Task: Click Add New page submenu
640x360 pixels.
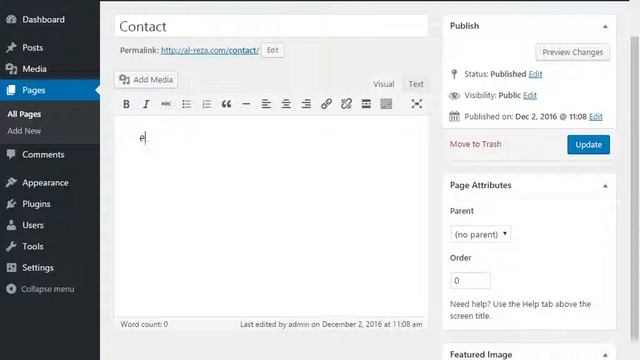Action: click(x=24, y=131)
